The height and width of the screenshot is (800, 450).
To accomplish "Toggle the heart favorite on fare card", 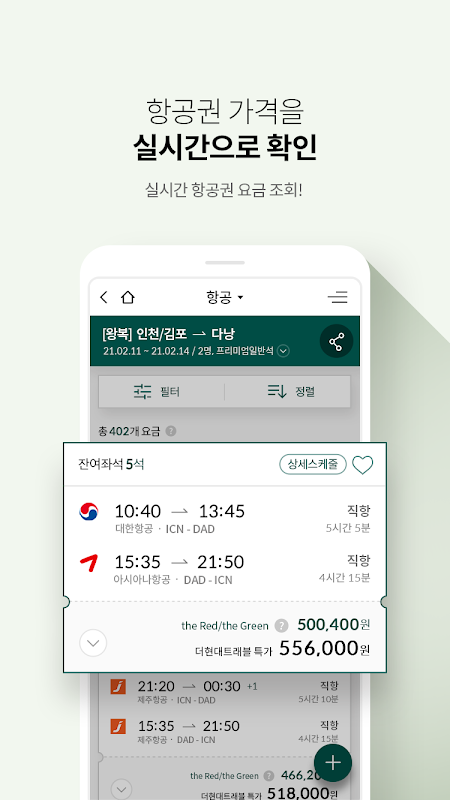I will coord(363,465).
